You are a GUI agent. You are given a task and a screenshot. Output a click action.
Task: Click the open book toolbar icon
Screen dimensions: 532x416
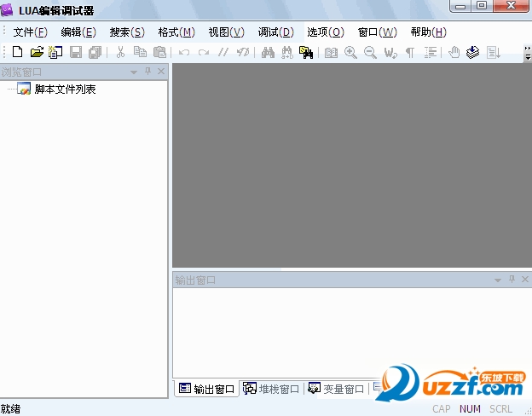331,52
